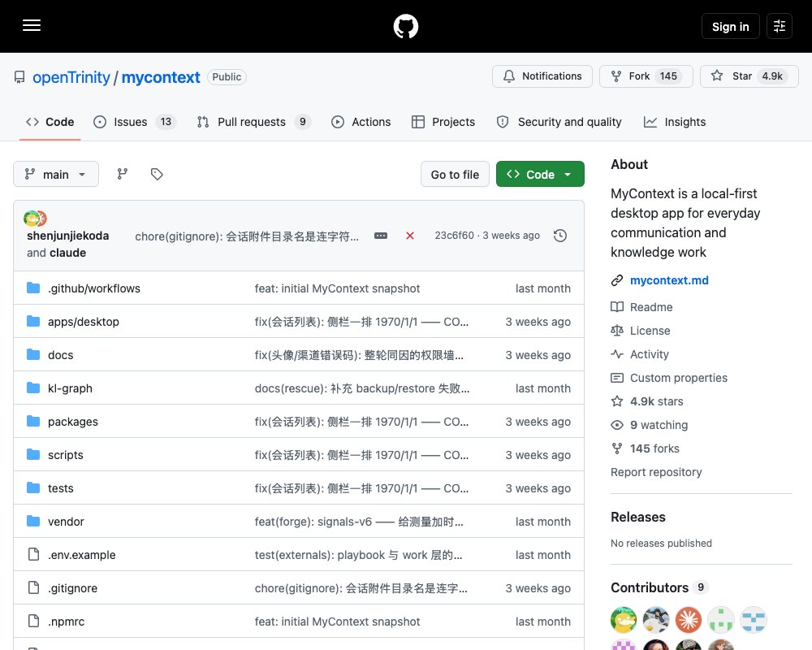This screenshot has width=812, height=650.
Task: Open commit message 'test(externals): playbook'
Action: tap(358, 555)
